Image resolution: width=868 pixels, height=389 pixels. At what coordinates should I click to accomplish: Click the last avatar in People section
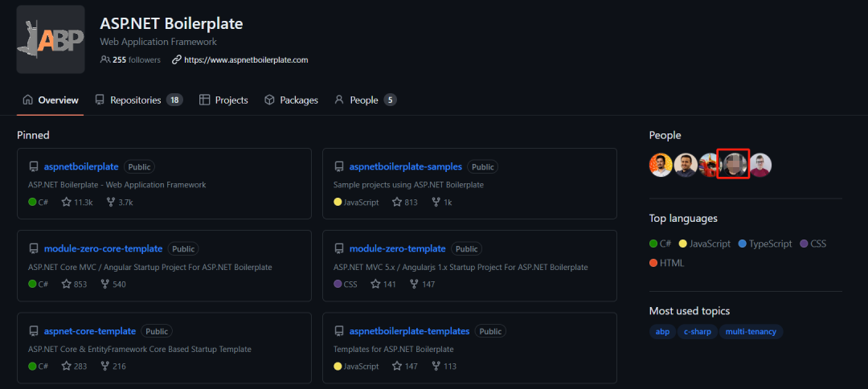[x=760, y=165]
